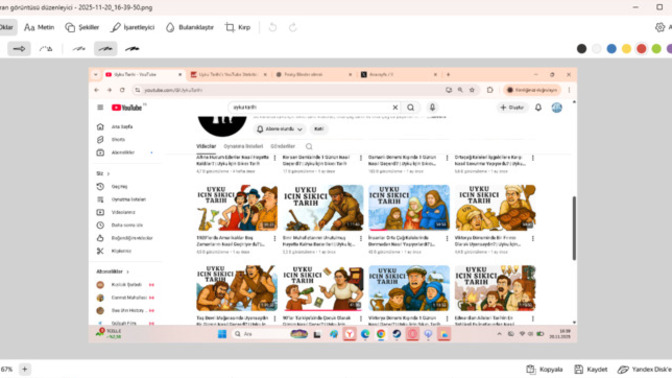The width and height of the screenshot is (672, 378).
Task: Click the channel Oynatma listeleri tab
Action: pos(243,147)
